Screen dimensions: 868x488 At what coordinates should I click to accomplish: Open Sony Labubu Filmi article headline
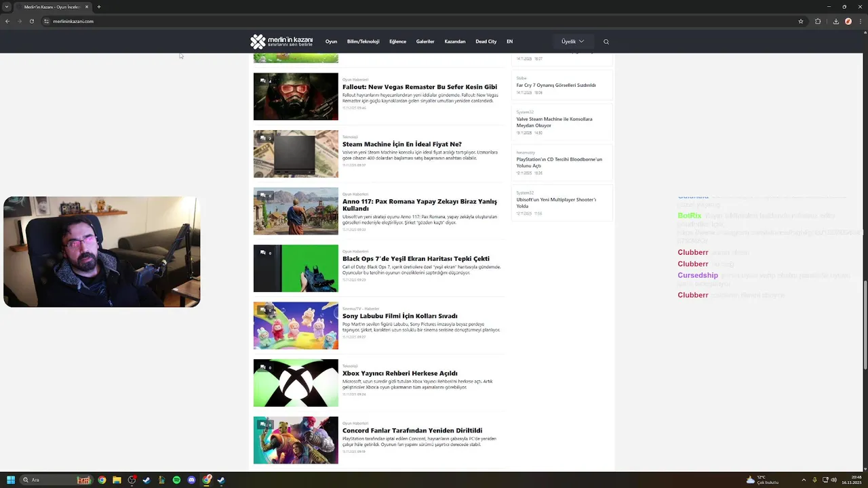pyautogui.click(x=400, y=316)
